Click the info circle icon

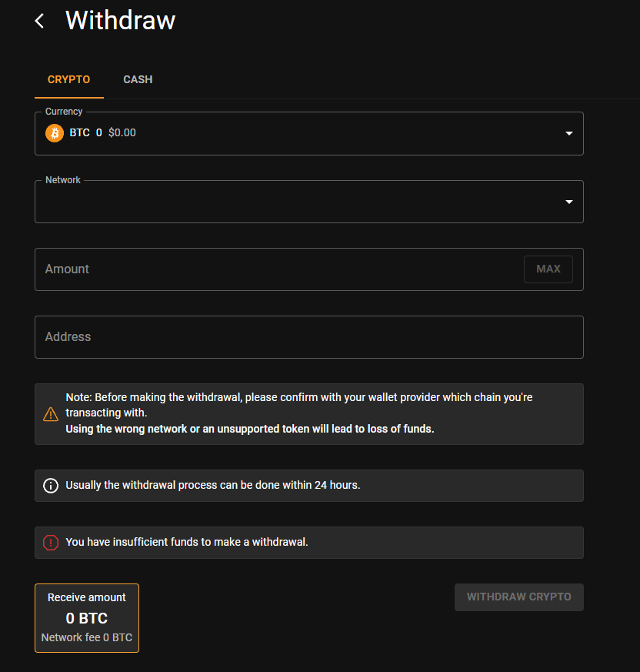coord(51,486)
